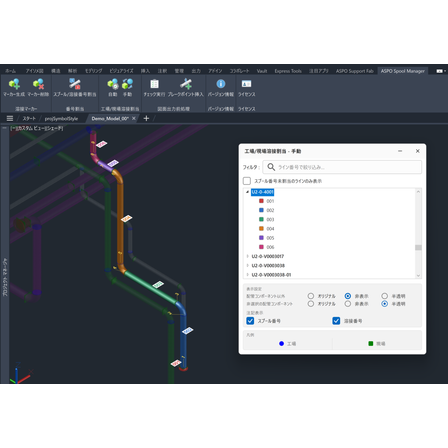Expand the U2-0-V0003017 line node
The height and width of the screenshot is (448, 448).
tap(247, 256)
